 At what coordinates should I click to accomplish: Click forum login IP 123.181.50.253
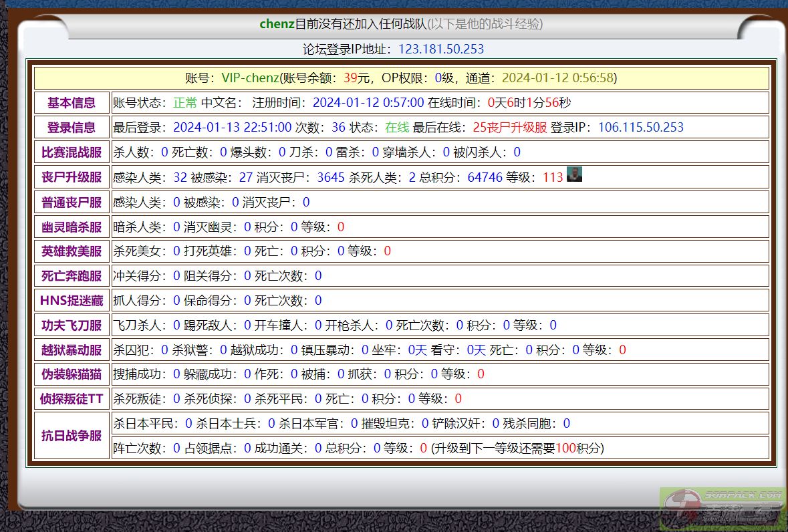pos(441,49)
